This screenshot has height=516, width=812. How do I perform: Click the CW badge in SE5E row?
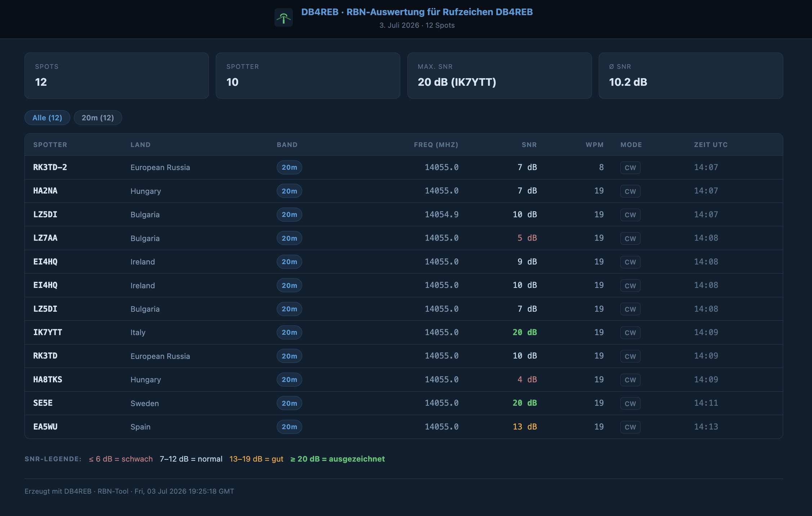tap(630, 403)
